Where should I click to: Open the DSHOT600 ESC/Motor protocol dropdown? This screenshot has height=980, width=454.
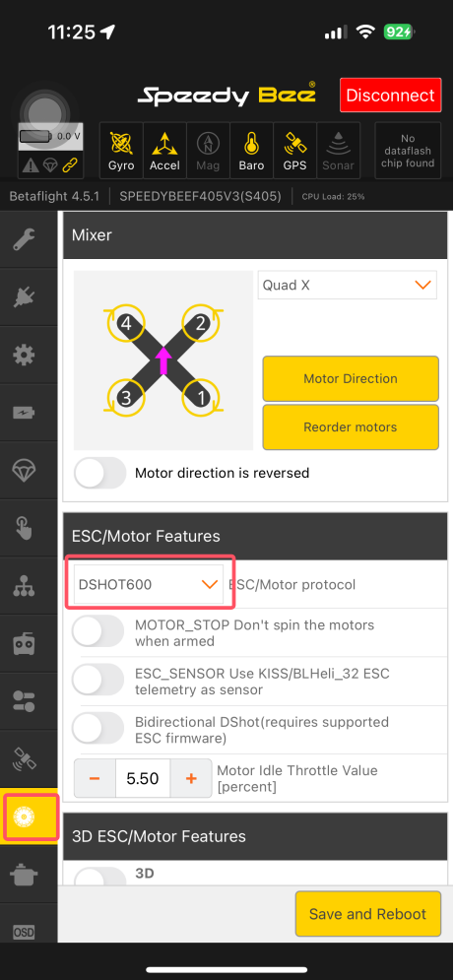click(149, 584)
